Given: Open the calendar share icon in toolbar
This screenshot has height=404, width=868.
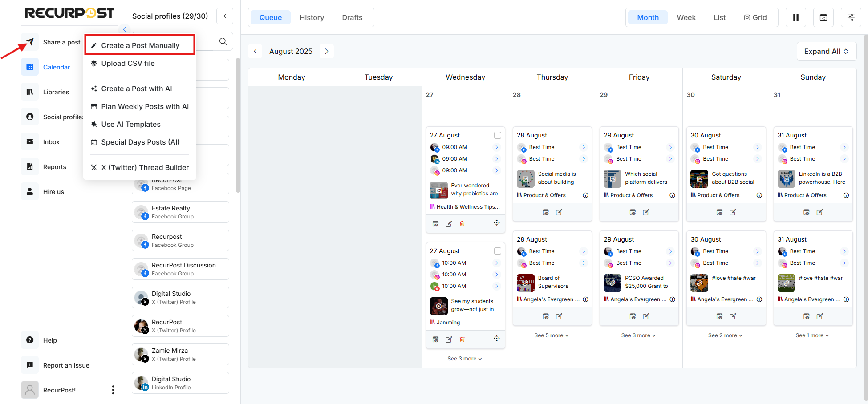Looking at the screenshot, I should (x=823, y=17).
